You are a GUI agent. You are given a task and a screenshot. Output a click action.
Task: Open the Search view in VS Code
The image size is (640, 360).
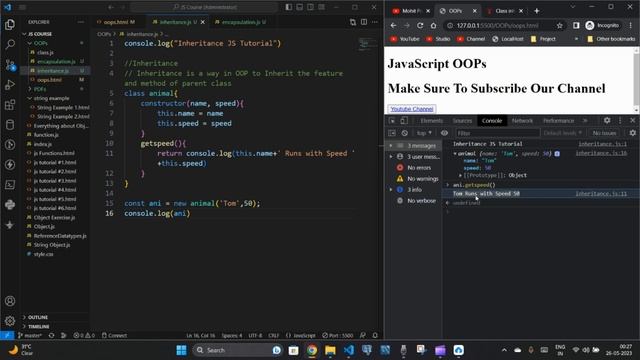(x=10, y=44)
